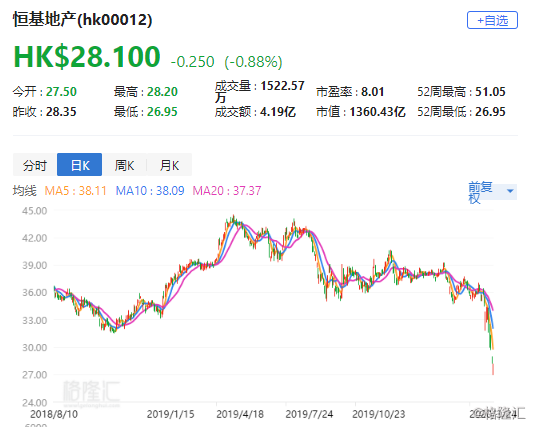
Task: Click the 成交量 value 1522.57
Action: [x=282, y=86]
